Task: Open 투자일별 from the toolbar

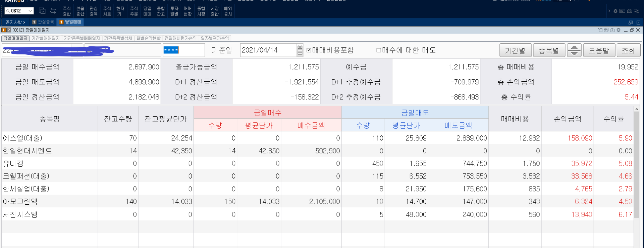Action: click(x=174, y=11)
